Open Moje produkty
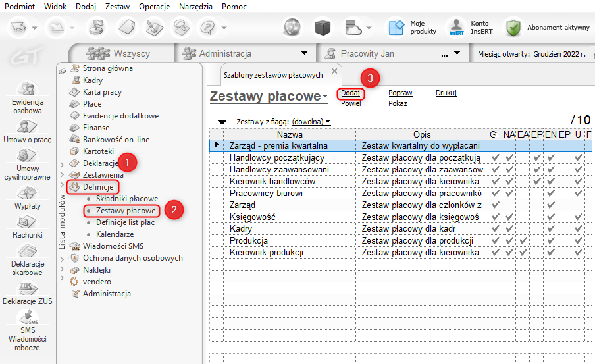The width and height of the screenshot is (595, 364). click(x=413, y=28)
